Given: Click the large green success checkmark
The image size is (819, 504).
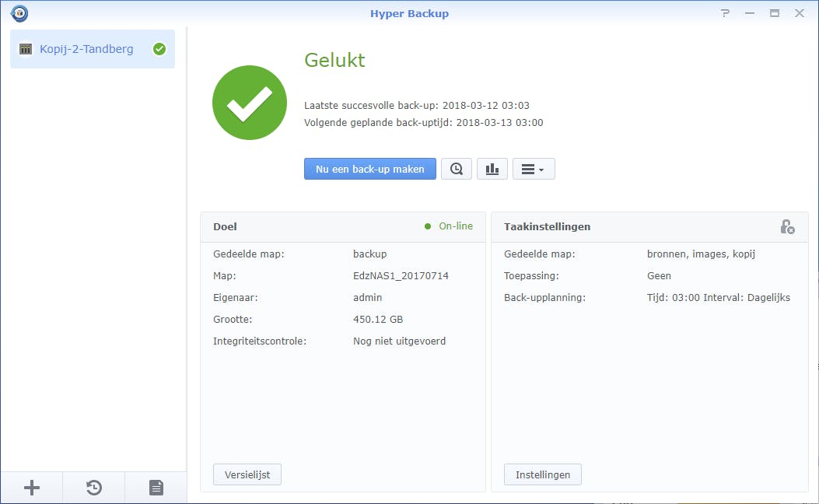Looking at the screenshot, I should tap(249, 103).
